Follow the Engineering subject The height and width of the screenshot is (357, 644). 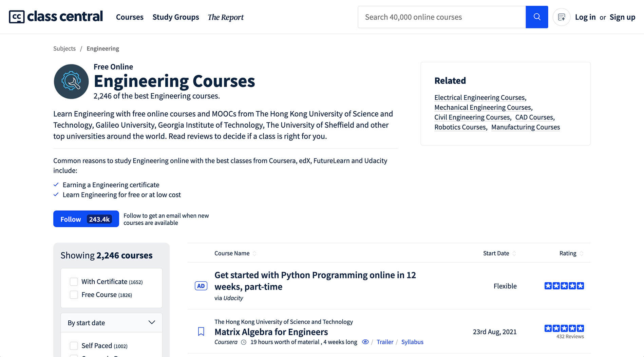pyautogui.click(x=86, y=219)
